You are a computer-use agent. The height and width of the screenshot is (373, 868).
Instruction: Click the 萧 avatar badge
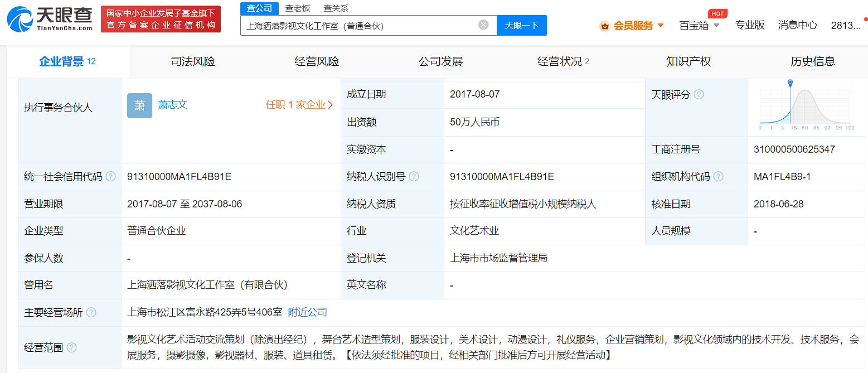click(x=139, y=105)
